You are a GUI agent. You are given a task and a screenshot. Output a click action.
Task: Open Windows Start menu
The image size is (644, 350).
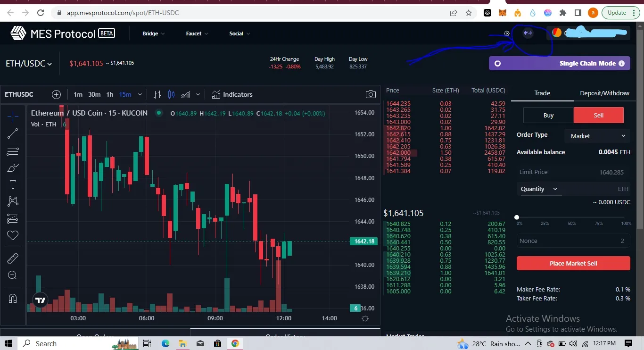tap(9, 343)
